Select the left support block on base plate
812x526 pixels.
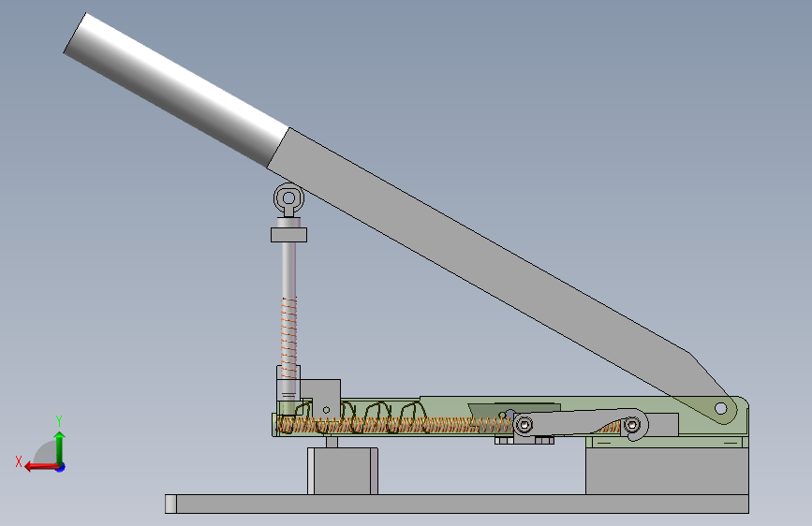tap(343, 471)
